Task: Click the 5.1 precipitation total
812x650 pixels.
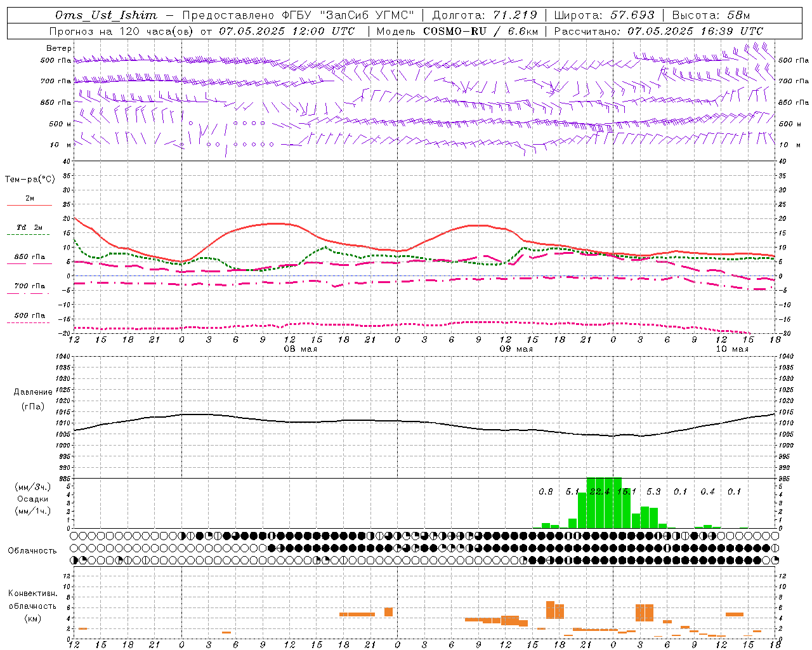Action: pos(572,492)
